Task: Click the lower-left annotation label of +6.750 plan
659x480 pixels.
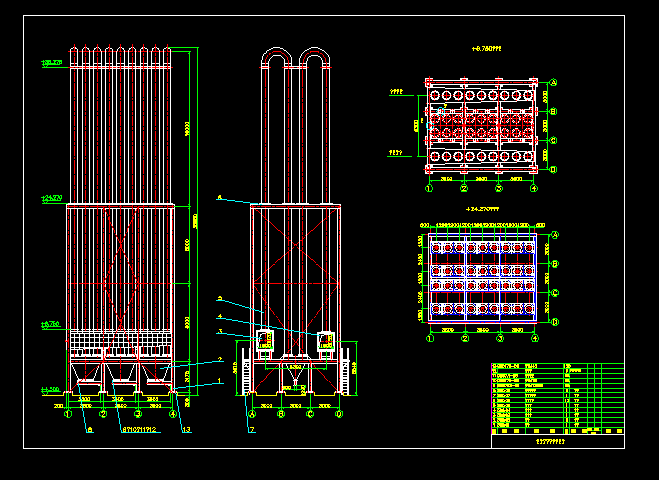Action: click(x=395, y=153)
